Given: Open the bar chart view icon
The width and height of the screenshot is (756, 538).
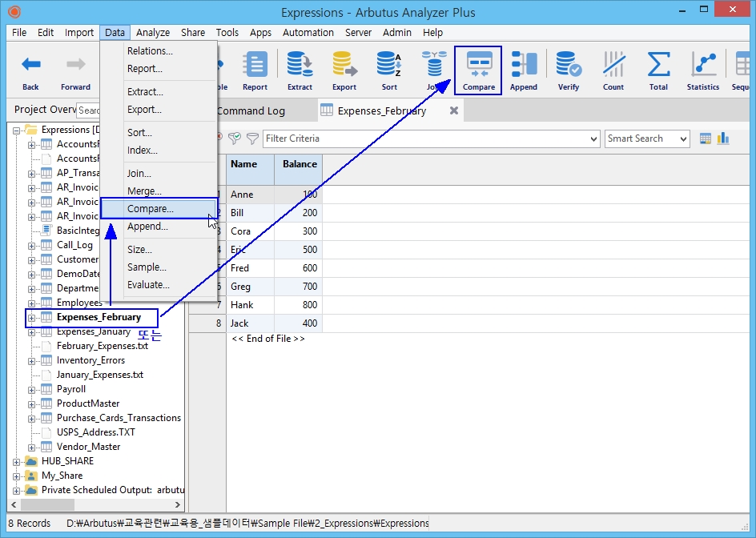Looking at the screenshot, I should 722,139.
